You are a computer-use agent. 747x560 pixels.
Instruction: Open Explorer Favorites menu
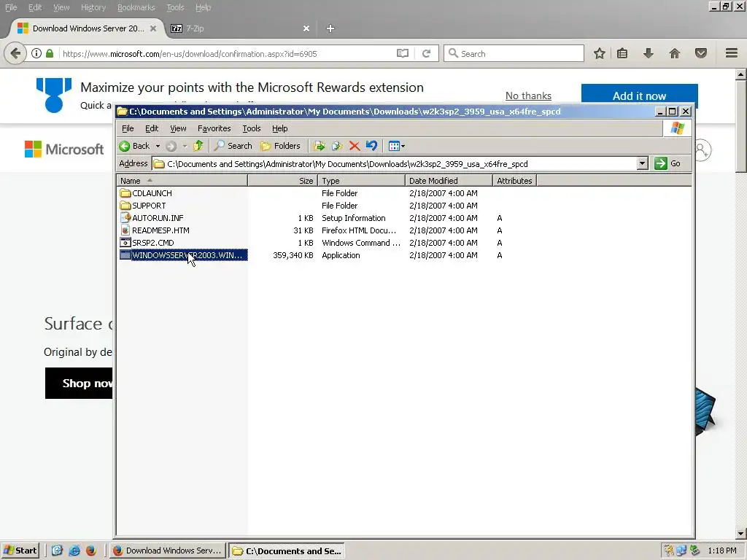coord(214,128)
